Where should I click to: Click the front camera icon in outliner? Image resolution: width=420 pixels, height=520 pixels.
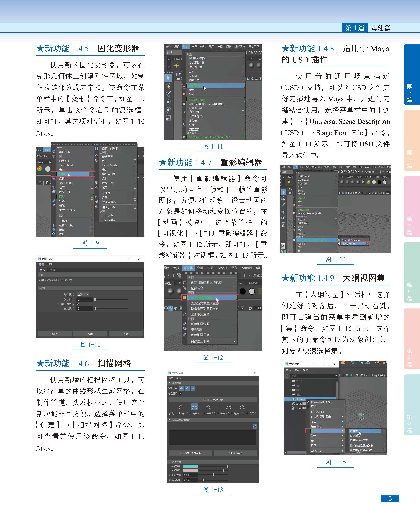293,390
